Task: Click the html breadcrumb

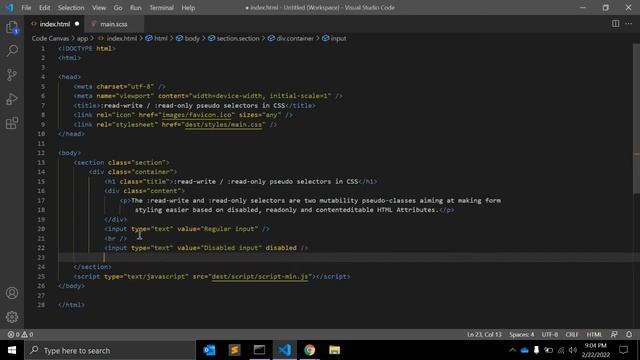Action: (x=157, y=38)
